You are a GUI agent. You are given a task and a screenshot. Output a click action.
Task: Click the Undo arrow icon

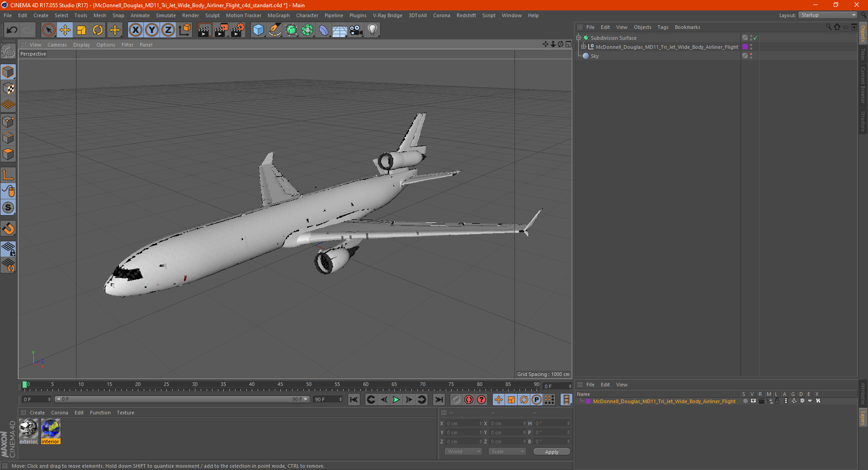pyautogui.click(x=12, y=30)
